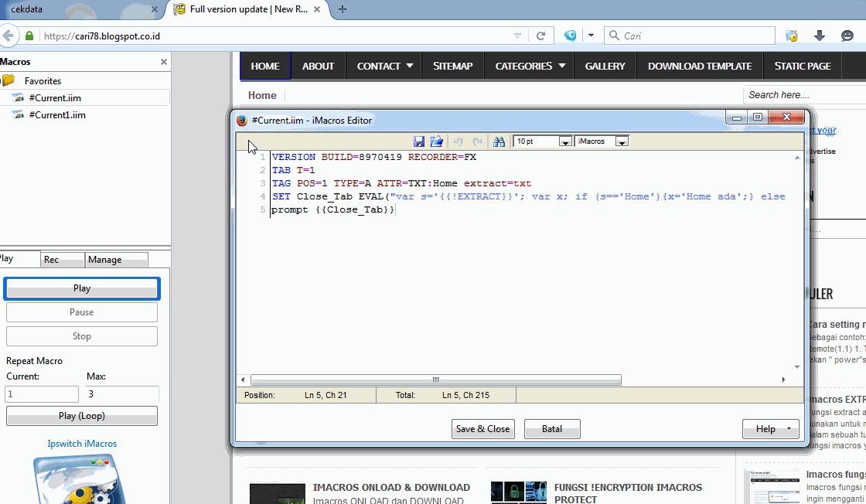Click the downloads arrow icon in Firefox toolbar
The height and width of the screenshot is (504, 866).
pyautogui.click(x=820, y=36)
